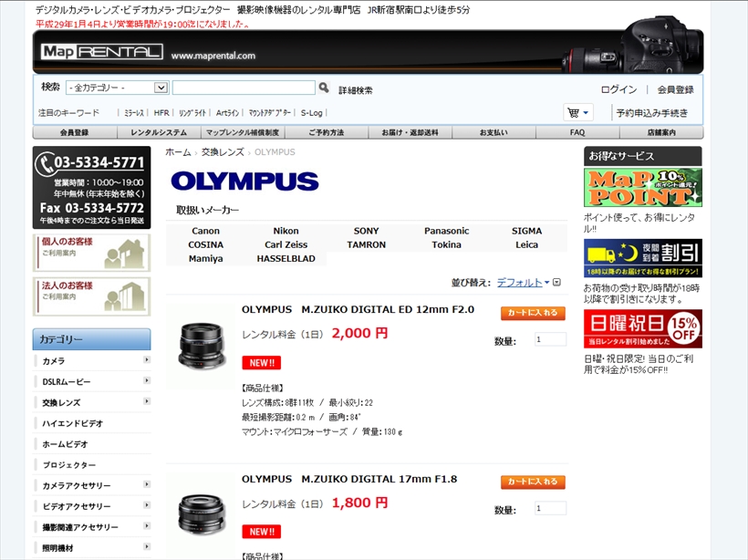Screen dimensions: 748x560
Task: Select the Canon maker link
Action: pyautogui.click(x=205, y=231)
